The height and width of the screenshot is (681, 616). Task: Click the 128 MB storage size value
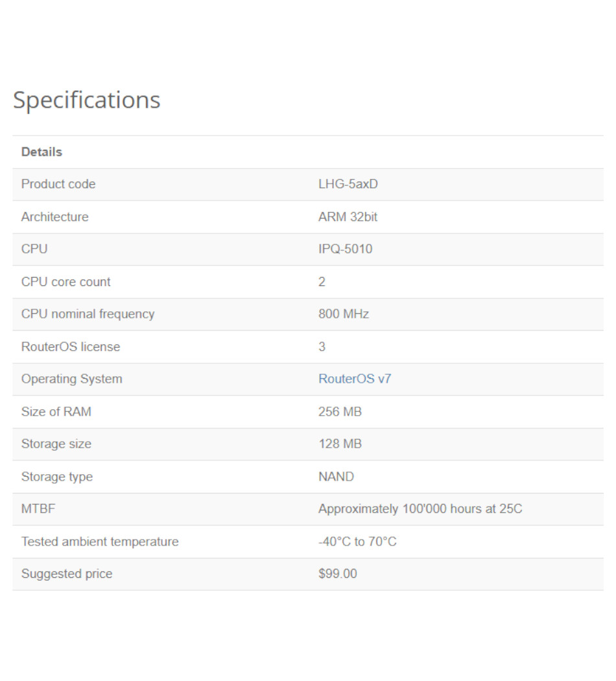(x=340, y=444)
